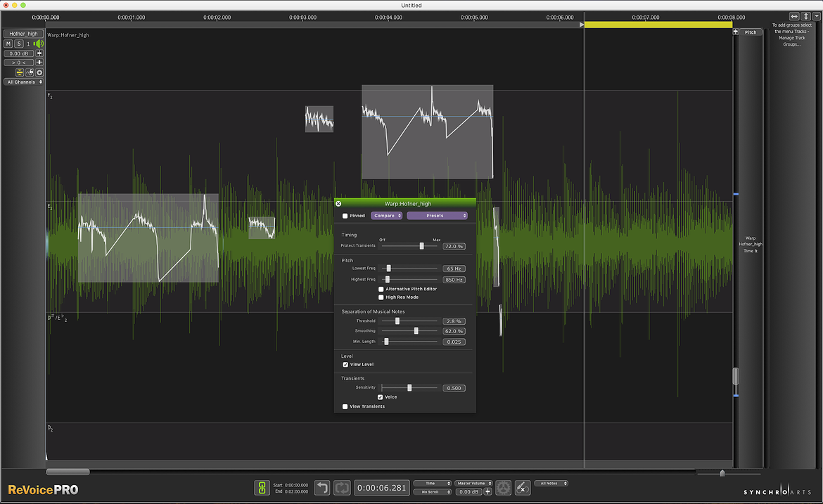Click the Lowest Freq slider handle
Screen dimensions: 823x504
tap(388, 269)
